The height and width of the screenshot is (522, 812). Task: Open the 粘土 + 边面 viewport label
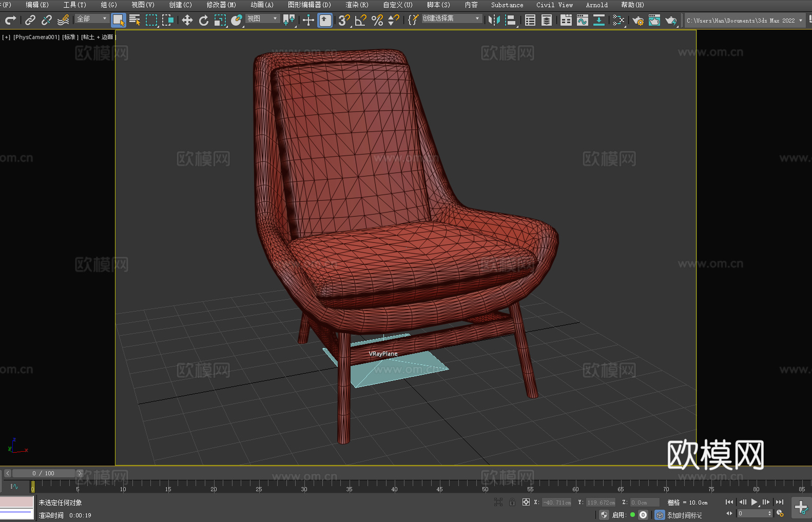pyautogui.click(x=98, y=37)
